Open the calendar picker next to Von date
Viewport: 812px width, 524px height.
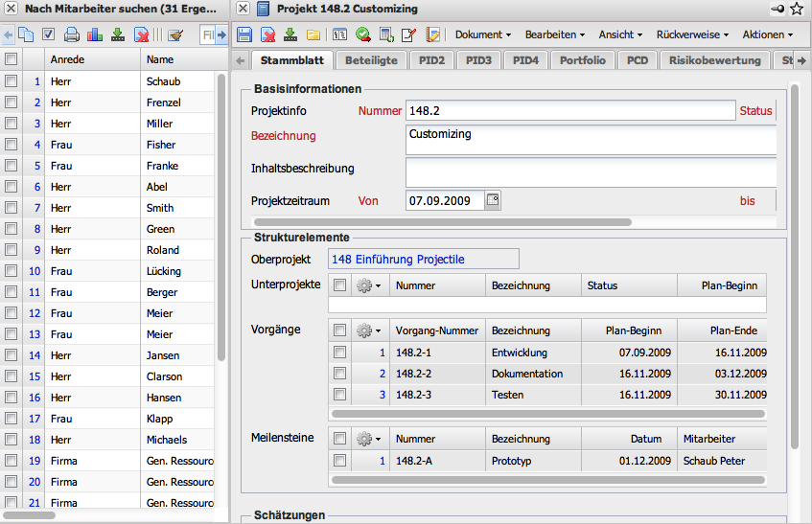492,200
